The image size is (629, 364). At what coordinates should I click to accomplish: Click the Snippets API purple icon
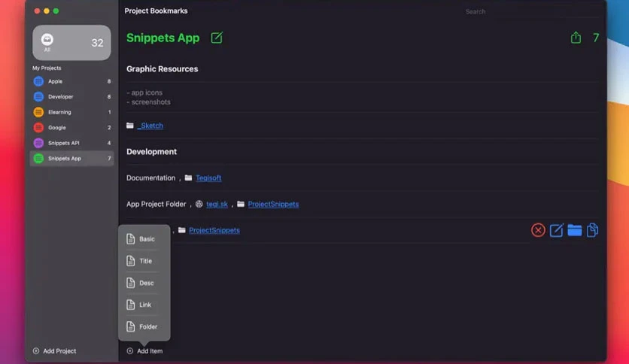coord(38,143)
